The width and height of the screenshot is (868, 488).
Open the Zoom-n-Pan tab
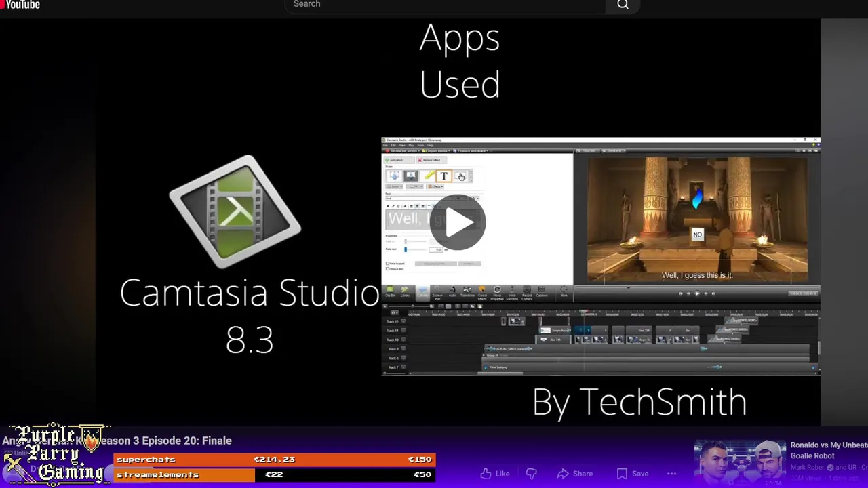pos(437,293)
